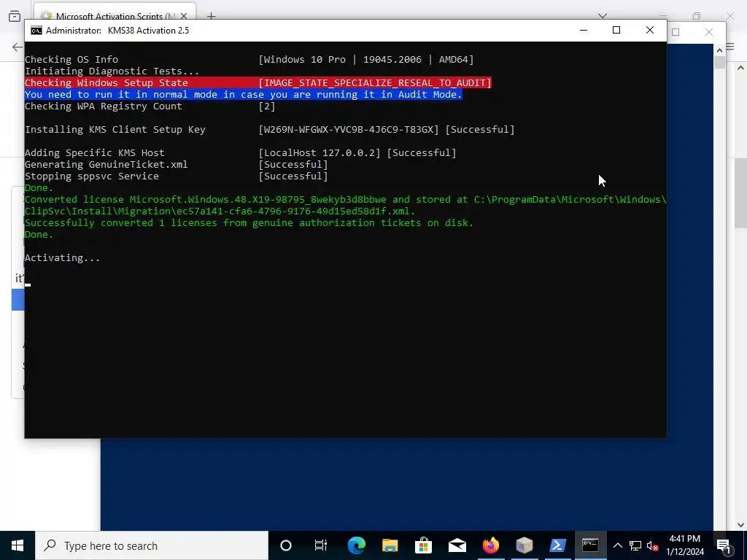Click the browser back arrow

coord(18,47)
